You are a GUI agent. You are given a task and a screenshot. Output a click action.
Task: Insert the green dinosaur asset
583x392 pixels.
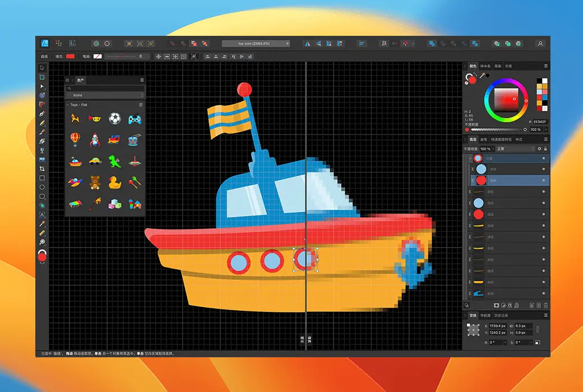115,161
